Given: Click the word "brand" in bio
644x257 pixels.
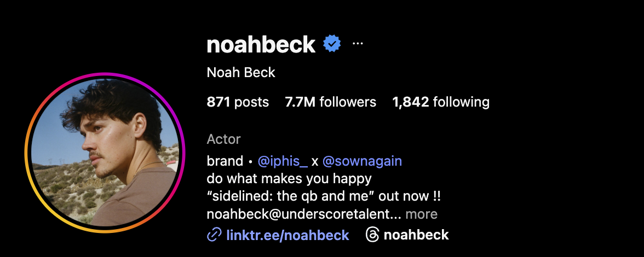Looking at the screenshot, I should coord(225,161).
